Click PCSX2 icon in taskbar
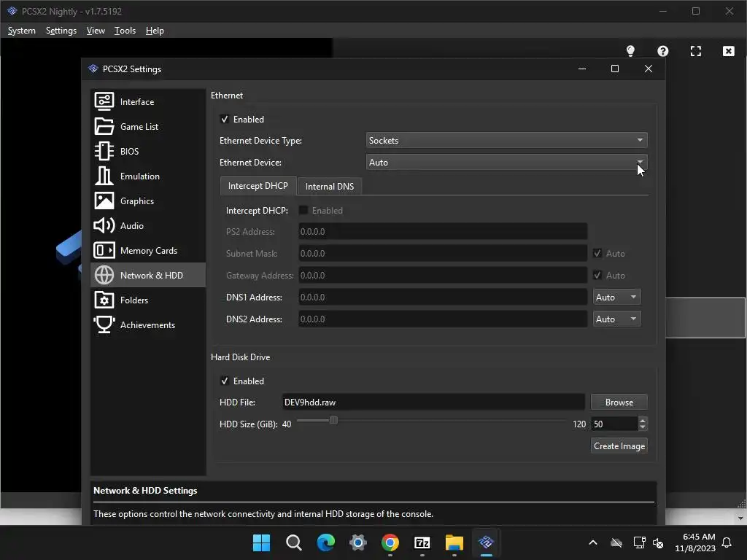 click(486, 542)
